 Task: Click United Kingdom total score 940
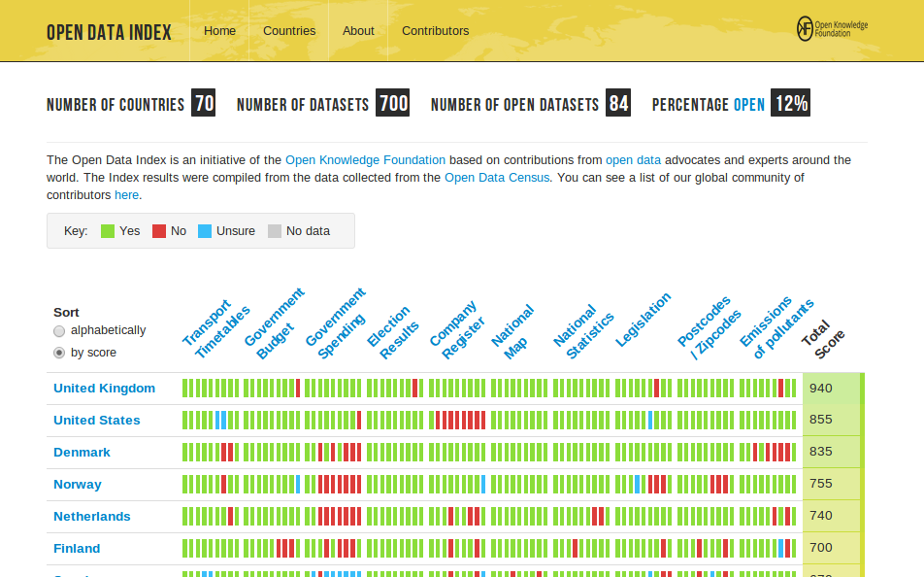point(821,389)
